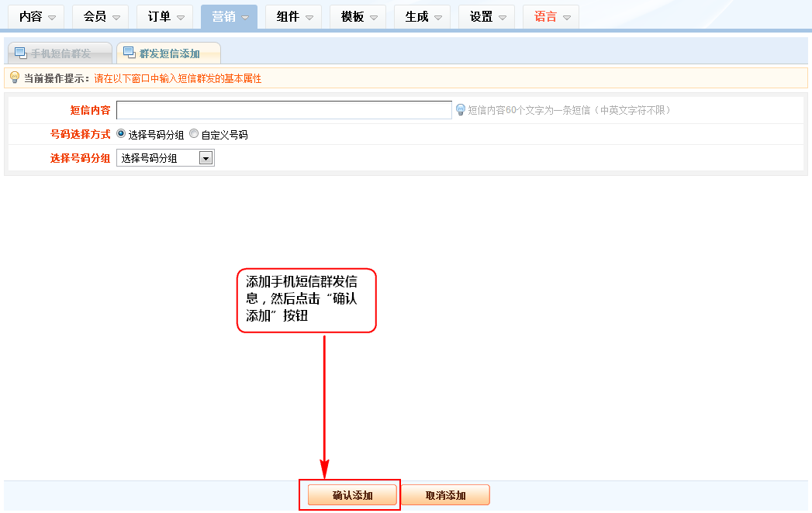The height and width of the screenshot is (513, 812).
Task: Click the lightbulb icon next to SMS length note
Action: coord(460,110)
